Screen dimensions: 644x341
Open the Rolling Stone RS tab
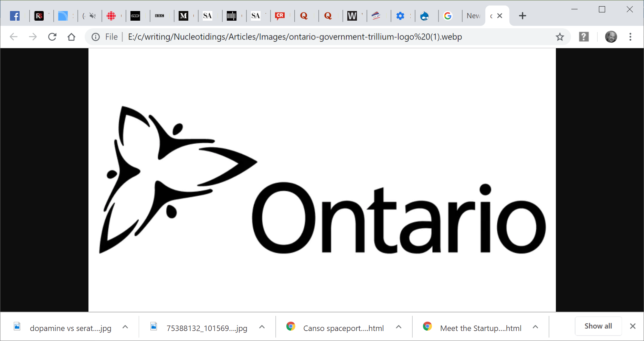(39, 16)
